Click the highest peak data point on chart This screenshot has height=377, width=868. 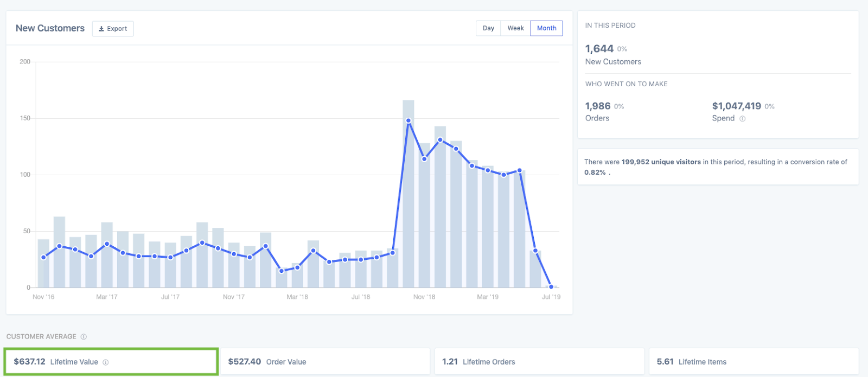click(409, 121)
